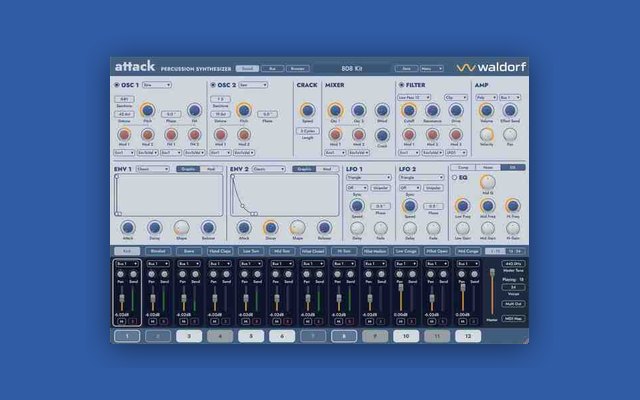Open channel 1 Bus 1 output dropdown
Screen dimensions: 640x400
point(127,264)
